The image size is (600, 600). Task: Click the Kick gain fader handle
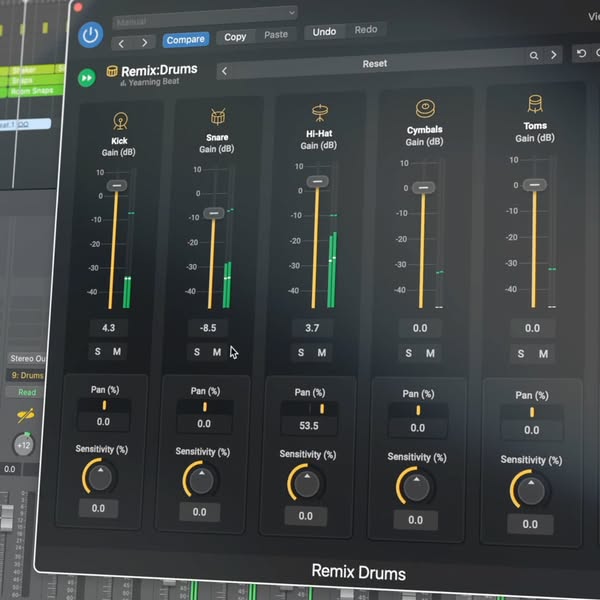(117, 186)
